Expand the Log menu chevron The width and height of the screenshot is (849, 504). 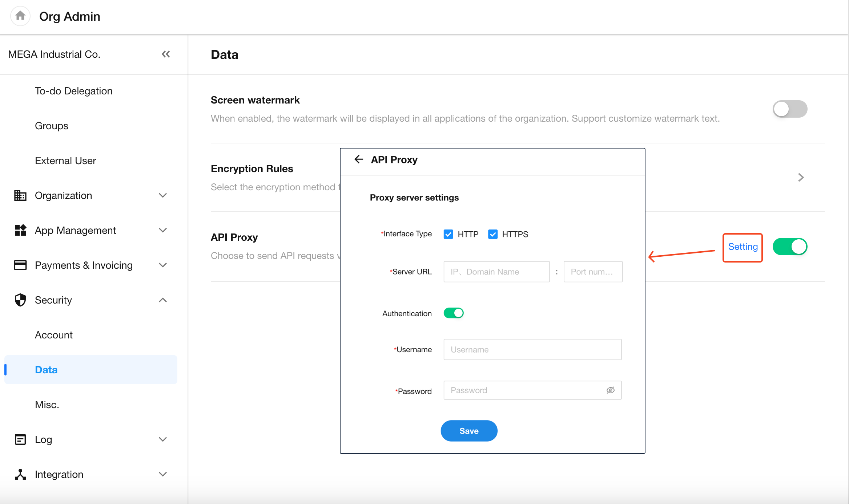(163, 439)
